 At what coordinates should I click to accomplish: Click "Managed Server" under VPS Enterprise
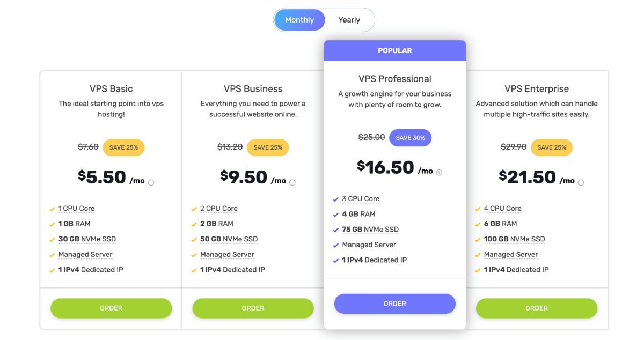coord(511,255)
